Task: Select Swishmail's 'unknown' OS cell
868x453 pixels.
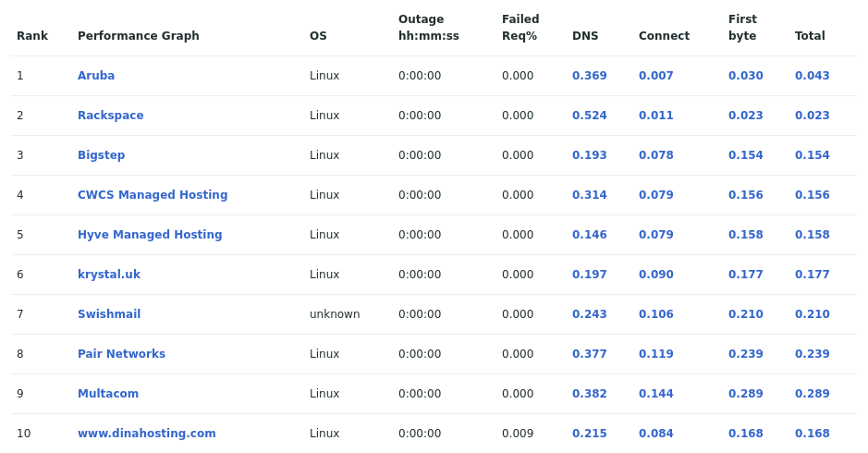Action: coord(335,314)
